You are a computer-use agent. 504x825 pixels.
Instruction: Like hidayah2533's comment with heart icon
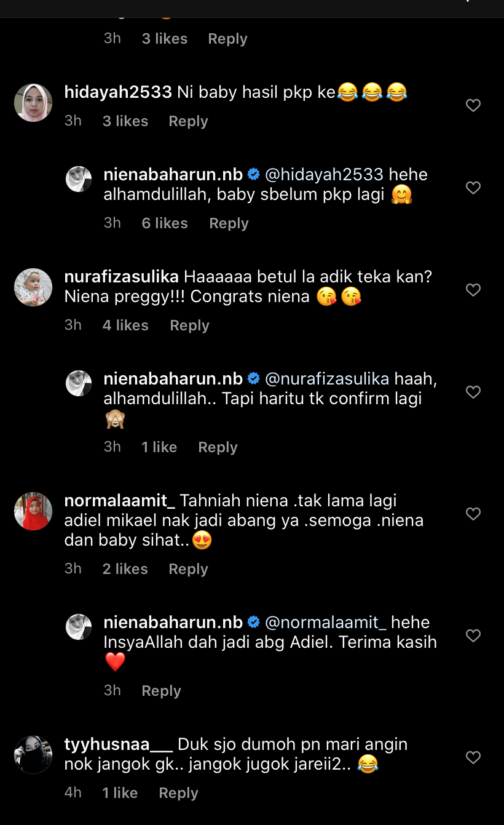pos(473,106)
